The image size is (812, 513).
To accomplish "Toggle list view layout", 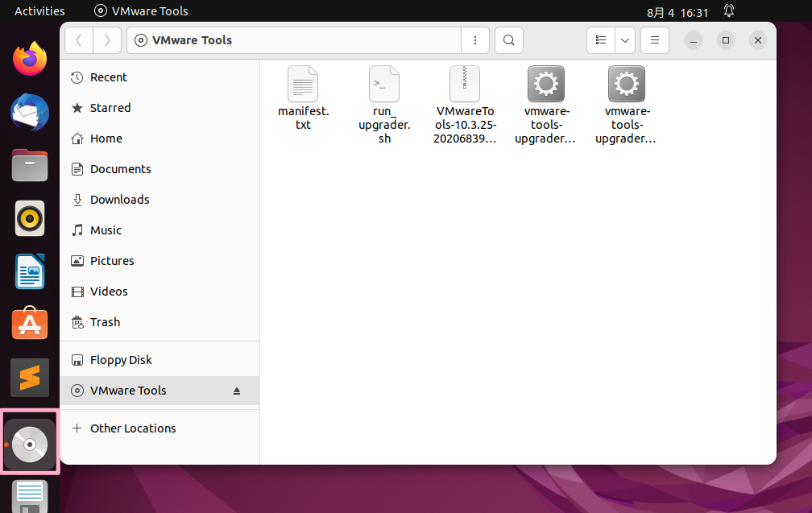I will (x=601, y=40).
